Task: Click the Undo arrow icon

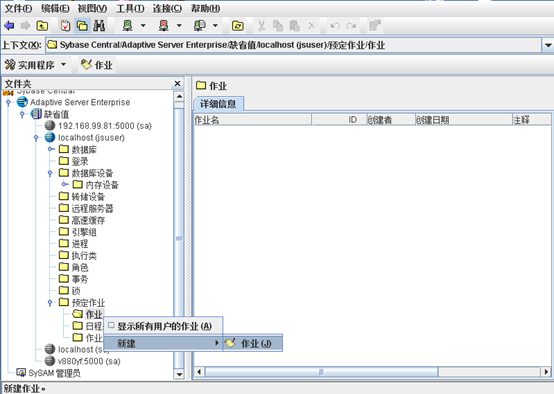Action: [335, 26]
